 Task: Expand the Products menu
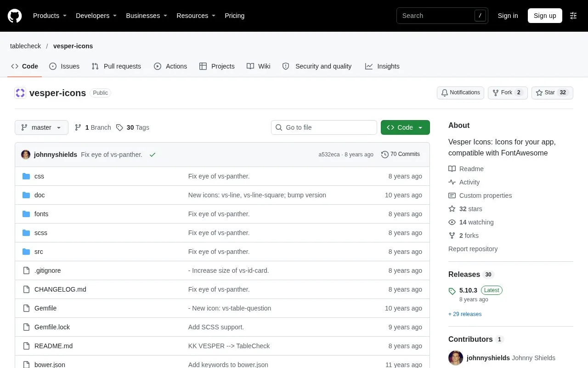pyautogui.click(x=50, y=16)
